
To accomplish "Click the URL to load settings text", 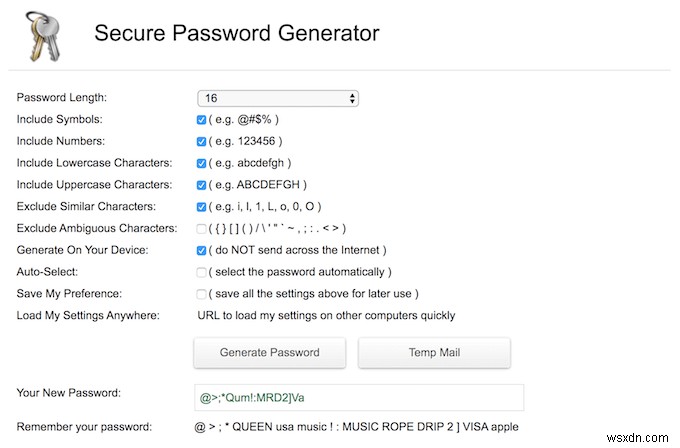I will [325, 316].
